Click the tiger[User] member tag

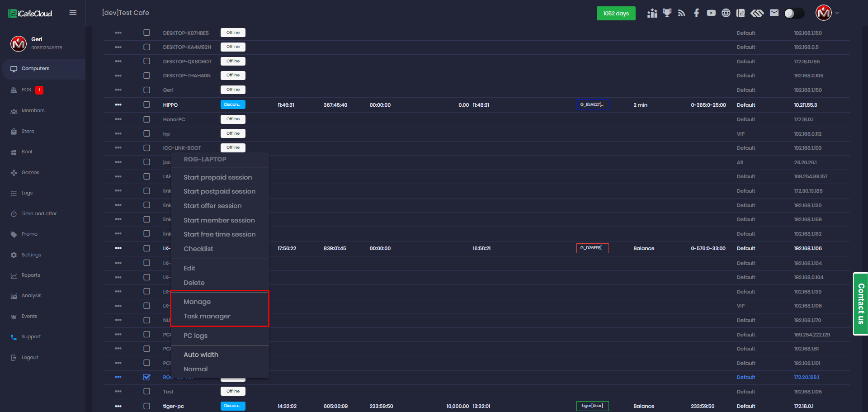(592, 406)
